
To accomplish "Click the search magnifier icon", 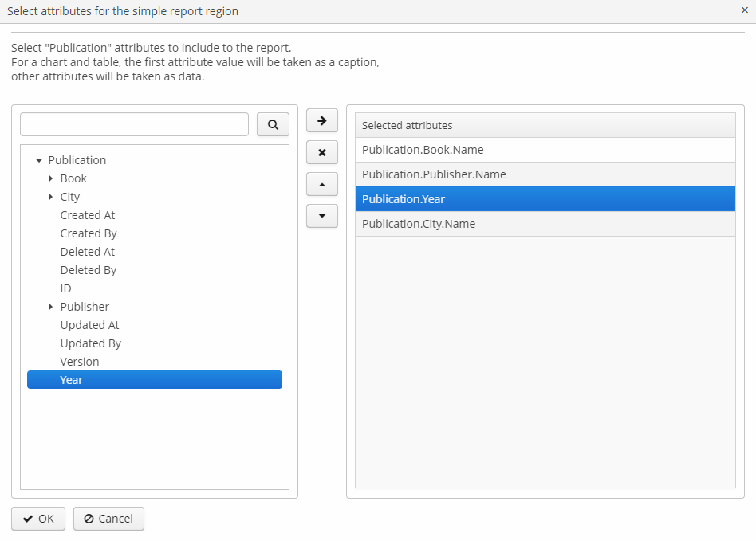I will [x=272, y=124].
